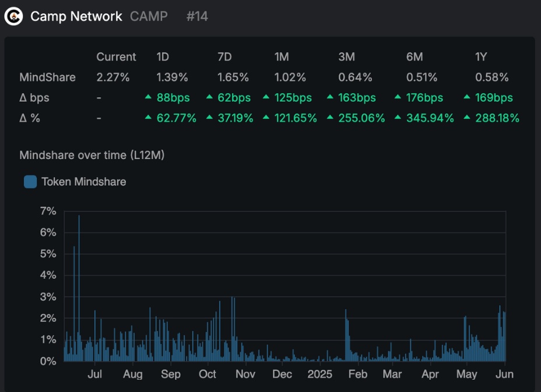
Task: Select the 1Y column header
Action: [x=481, y=56]
